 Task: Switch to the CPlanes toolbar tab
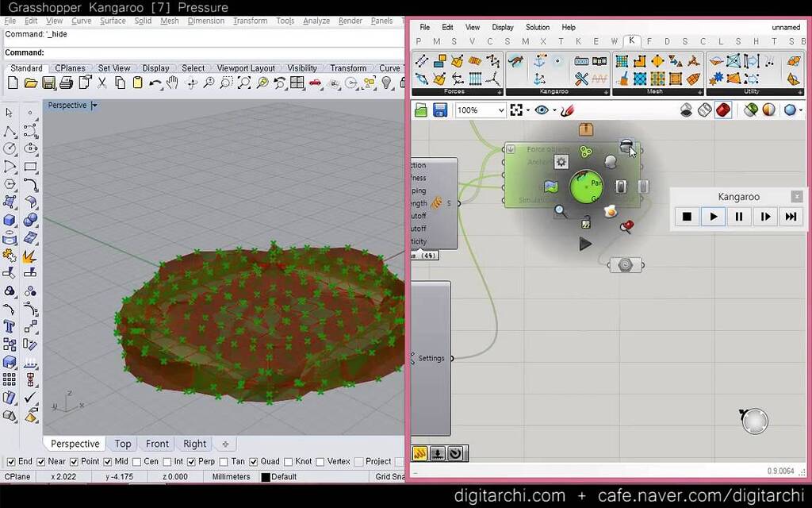coord(70,68)
